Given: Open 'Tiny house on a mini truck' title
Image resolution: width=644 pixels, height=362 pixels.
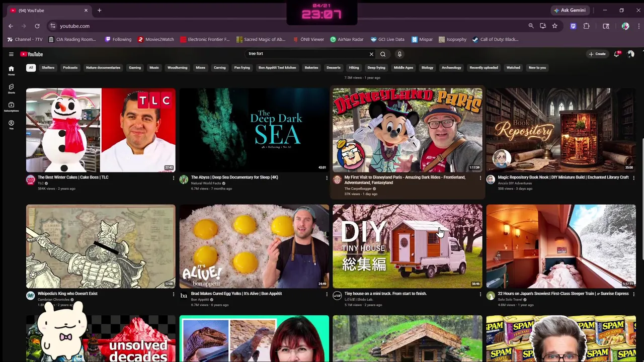Looking at the screenshot, I should point(385,294).
